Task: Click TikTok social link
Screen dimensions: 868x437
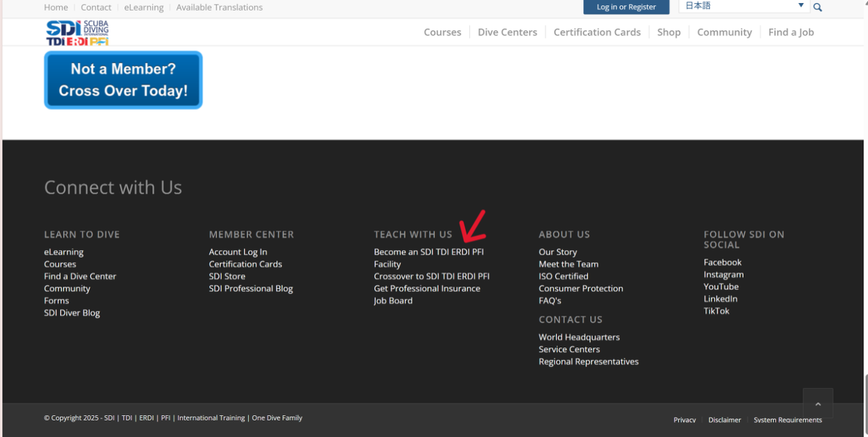Action: click(x=717, y=311)
